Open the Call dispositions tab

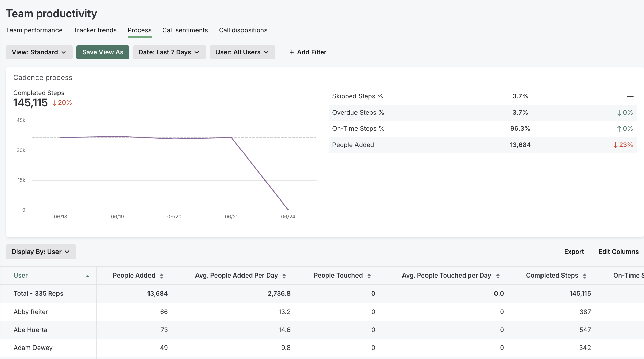243,30
